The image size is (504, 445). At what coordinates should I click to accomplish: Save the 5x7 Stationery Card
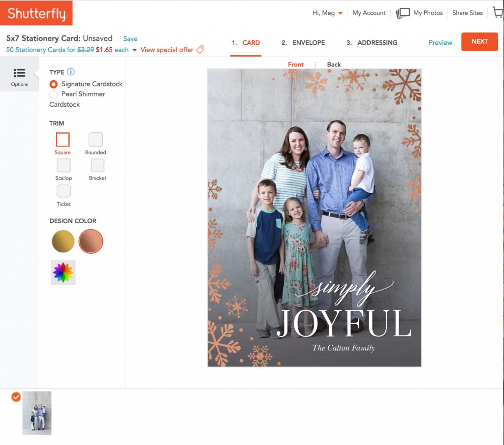[x=130, y=38]
